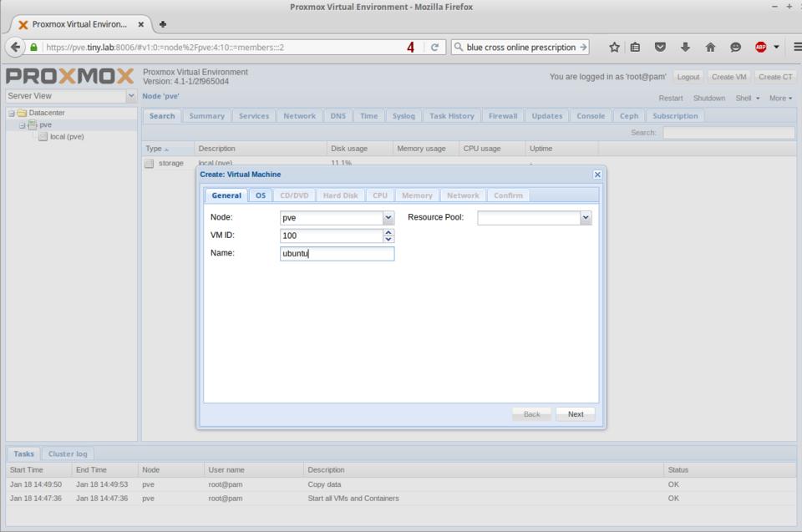The image size is (802, 532).
Task: Open the Firefox downloads arrow icon
Action: point(685,48)
